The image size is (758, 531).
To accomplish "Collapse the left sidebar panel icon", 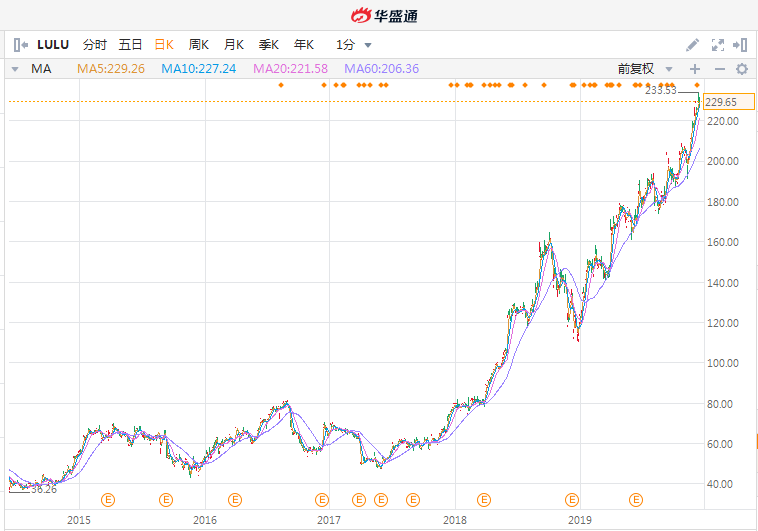I will pos(20,44).
